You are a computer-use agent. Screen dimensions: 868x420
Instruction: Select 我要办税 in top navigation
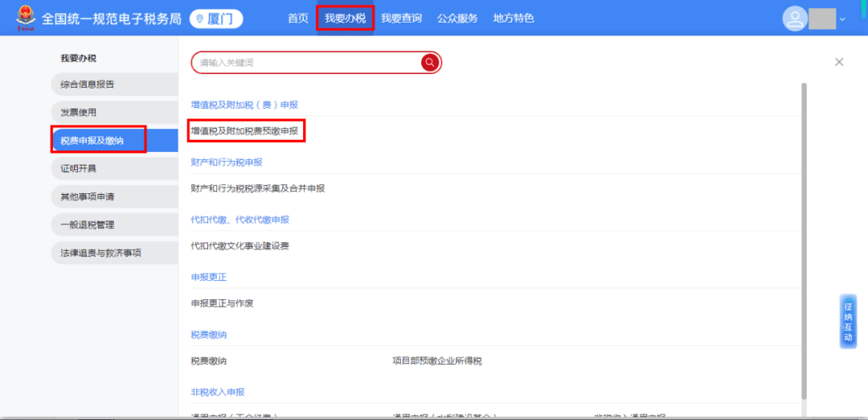click(x=345, y=19)
